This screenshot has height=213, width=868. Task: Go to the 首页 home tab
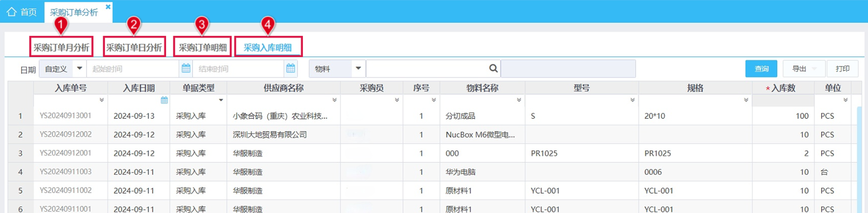tap(22, 12)
